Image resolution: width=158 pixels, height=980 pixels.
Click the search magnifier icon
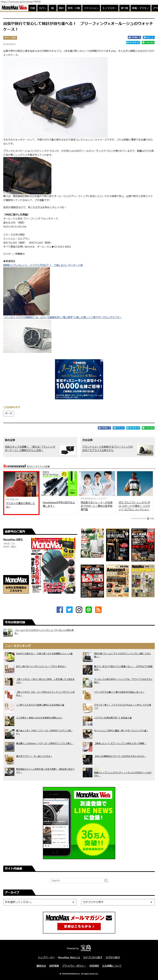click(x=106, y=881)
